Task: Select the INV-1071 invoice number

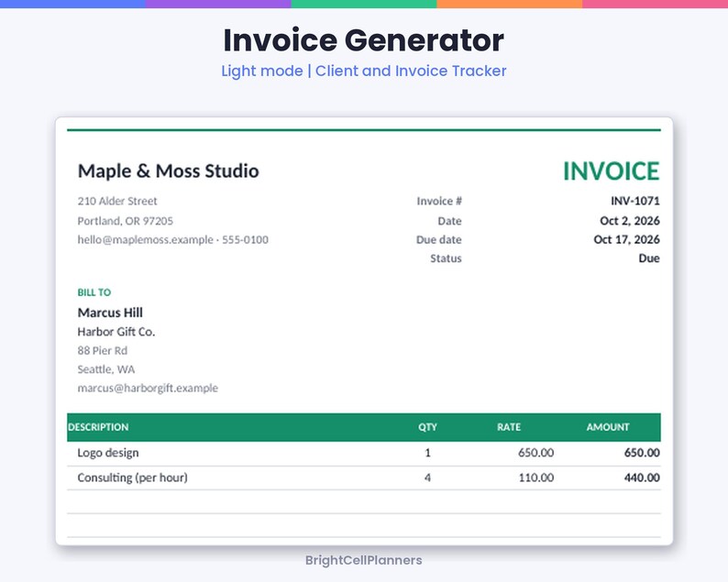Action: [635, 201]
